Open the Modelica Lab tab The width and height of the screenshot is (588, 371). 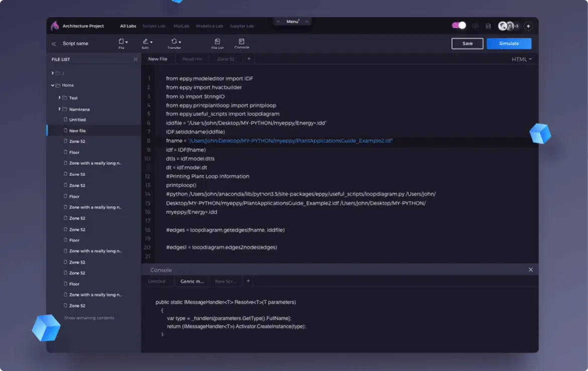[x=209, y=26]
